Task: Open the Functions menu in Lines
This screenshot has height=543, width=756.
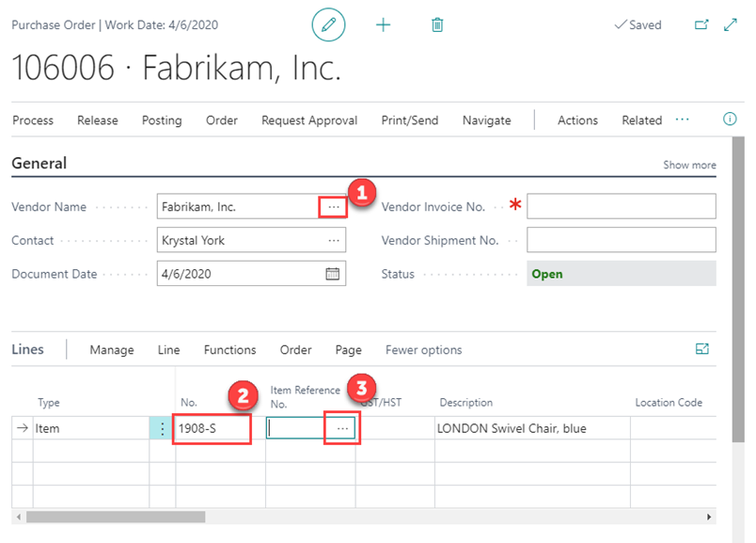Action: click(x=230, y=350)
